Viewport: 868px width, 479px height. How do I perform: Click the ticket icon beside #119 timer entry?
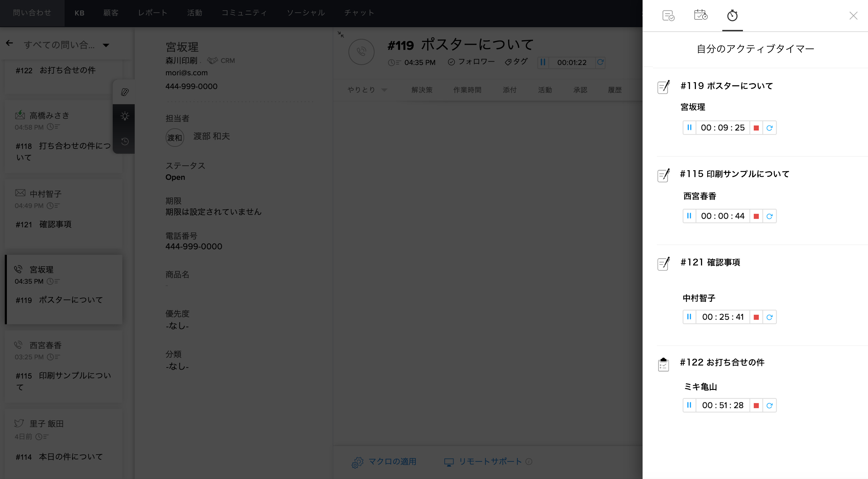(664, 87)
